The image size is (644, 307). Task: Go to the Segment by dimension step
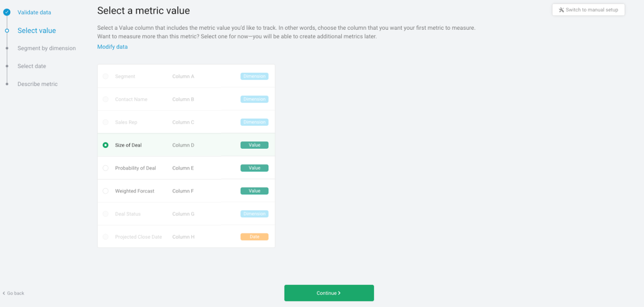47,48
